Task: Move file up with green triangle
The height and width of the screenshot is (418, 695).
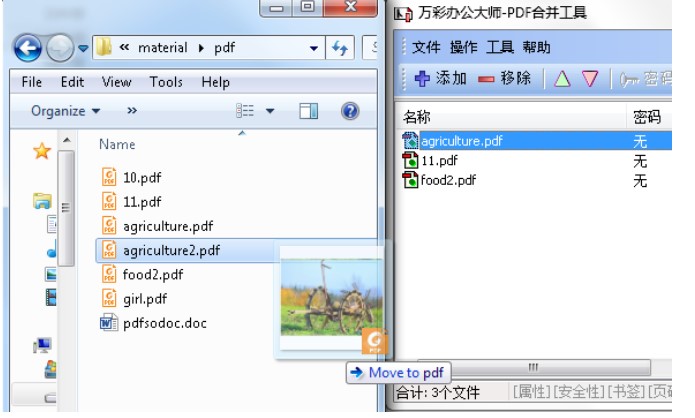Action: pyautogui.click(x=562, y=79)
